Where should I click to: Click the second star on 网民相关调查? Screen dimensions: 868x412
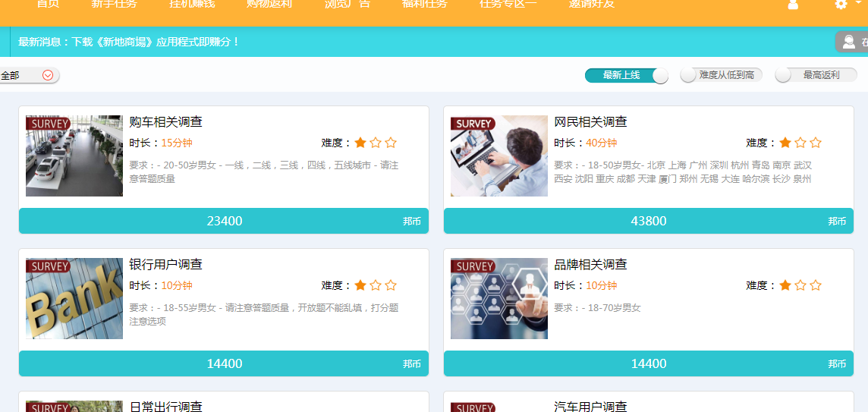click(x=800, y=143)
